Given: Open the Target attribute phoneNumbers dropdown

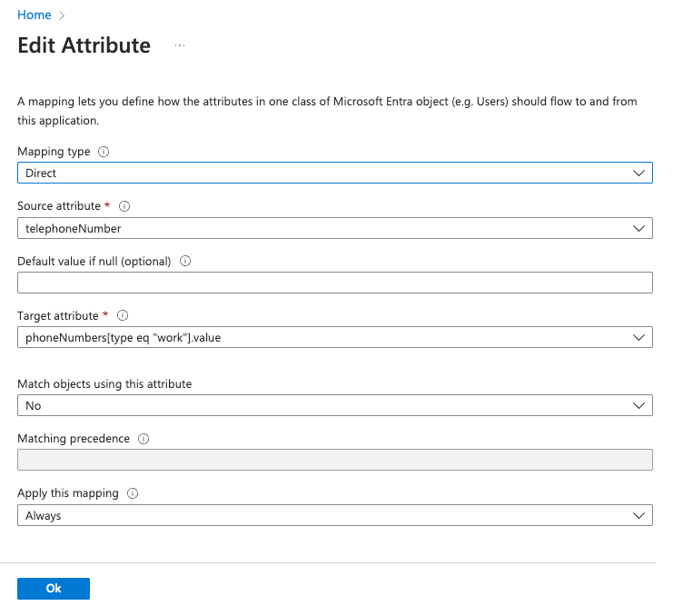Looking at the screenshot, I should pyautogui.click(x=334, y=338).
